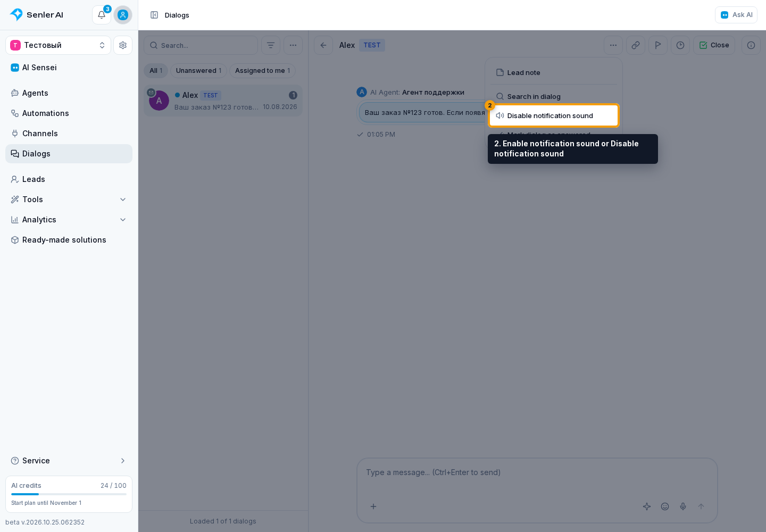
Task: Open the Leads page
Action: click(69, 179)
